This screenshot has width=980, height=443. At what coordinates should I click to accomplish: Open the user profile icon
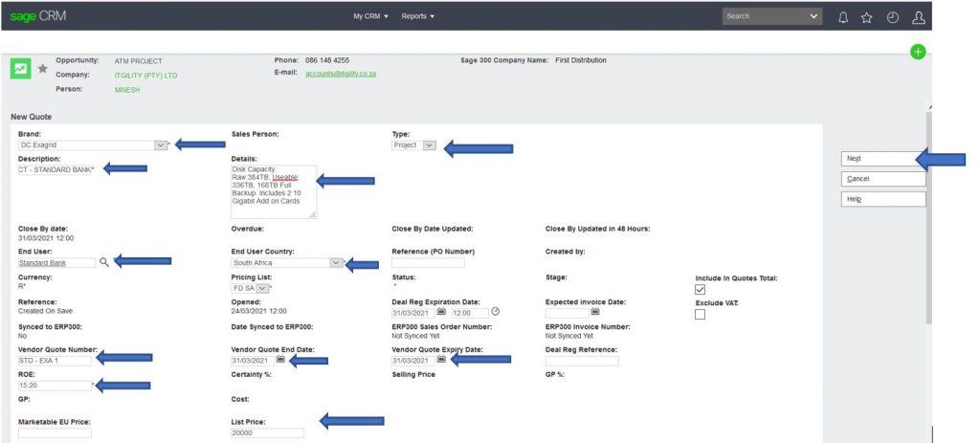click(x=919, y=16)
